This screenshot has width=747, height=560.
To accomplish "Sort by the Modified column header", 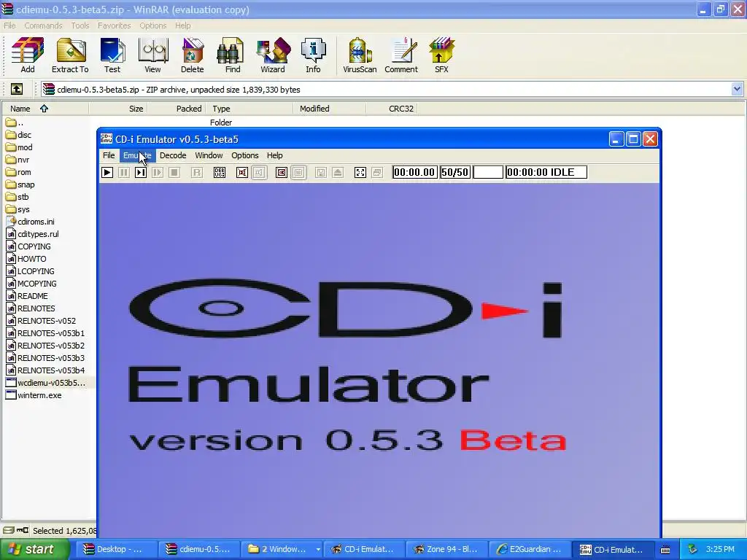I will click(329, 109).
